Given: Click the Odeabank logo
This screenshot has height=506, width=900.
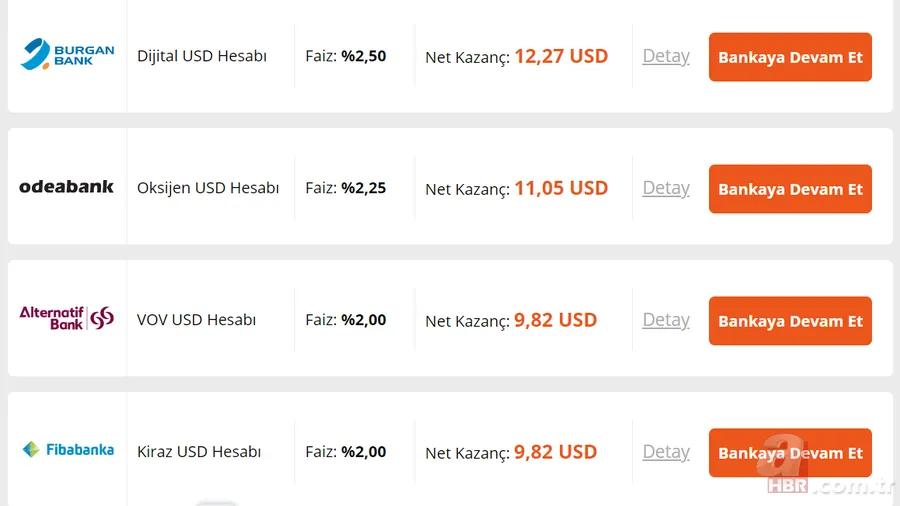Looking at the screenshot, I should 67,187.
